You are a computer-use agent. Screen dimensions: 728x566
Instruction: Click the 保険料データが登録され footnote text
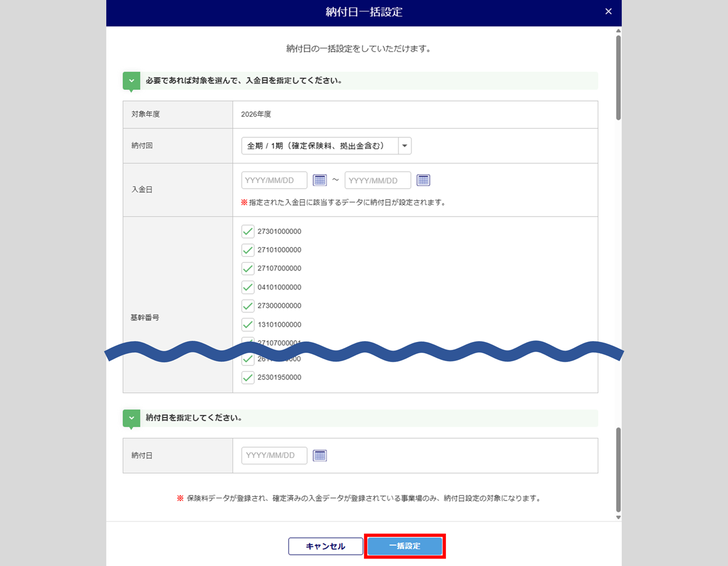tap(359, 498)
